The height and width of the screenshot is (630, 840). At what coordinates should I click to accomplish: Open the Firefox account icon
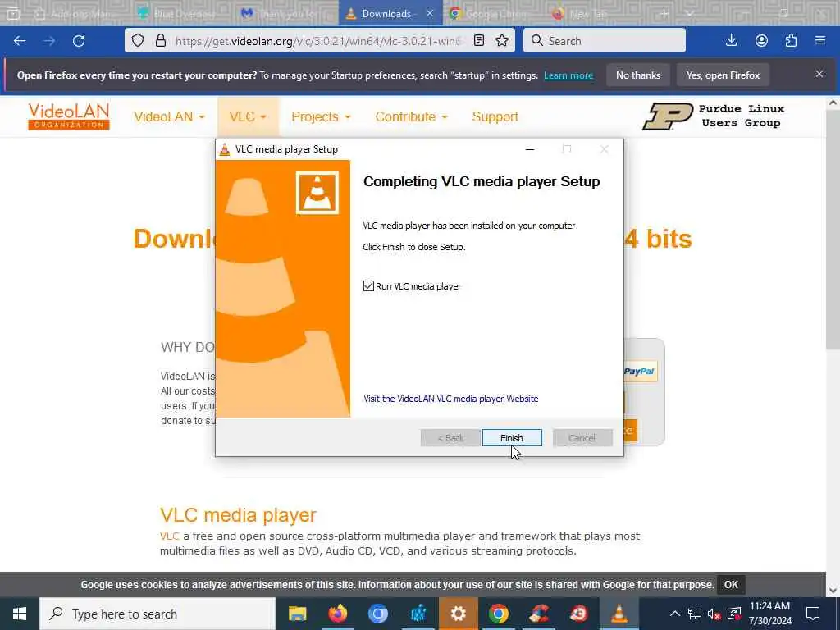(x=761, y=41)
